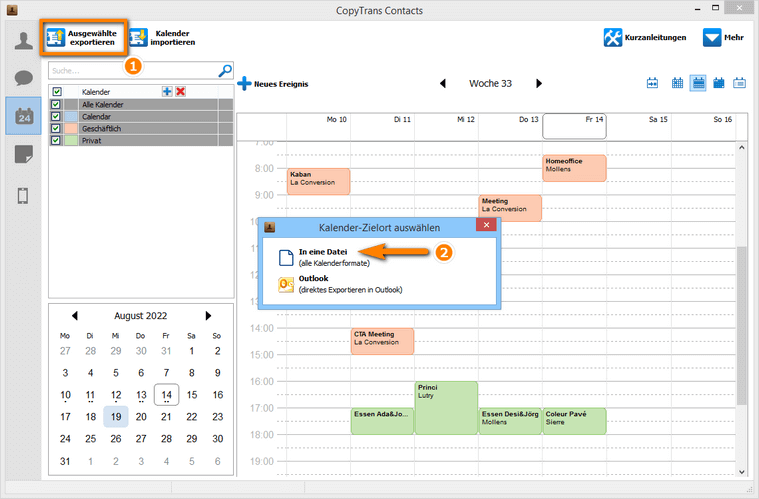Toggle the Calendar row checkbox

click(56, 116)
